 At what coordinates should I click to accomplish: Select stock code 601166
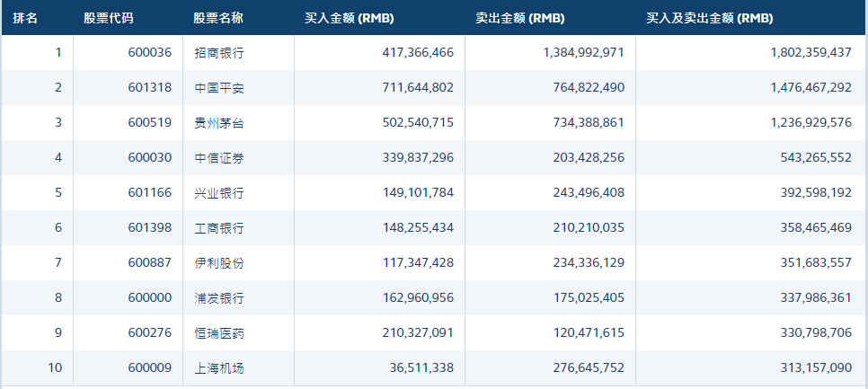pyautogui.click(x=150, y=192)
